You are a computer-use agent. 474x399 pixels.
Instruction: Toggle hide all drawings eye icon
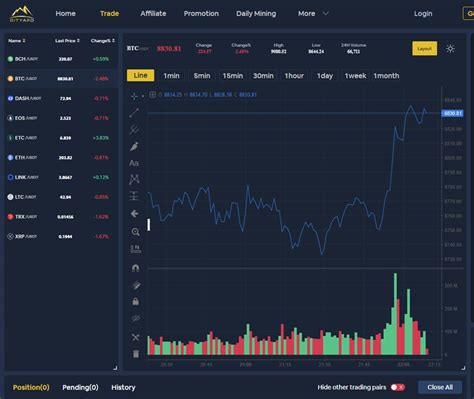[135, 319]
